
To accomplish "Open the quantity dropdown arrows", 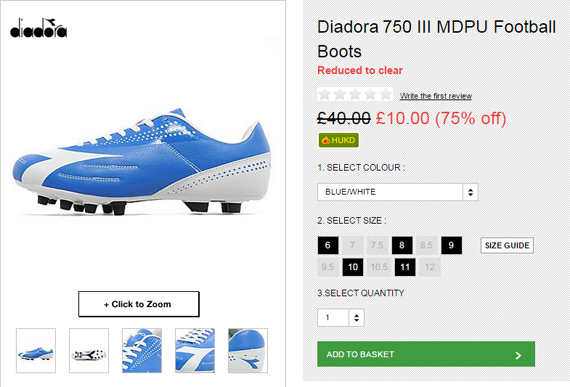I will (x=356, y=318).
